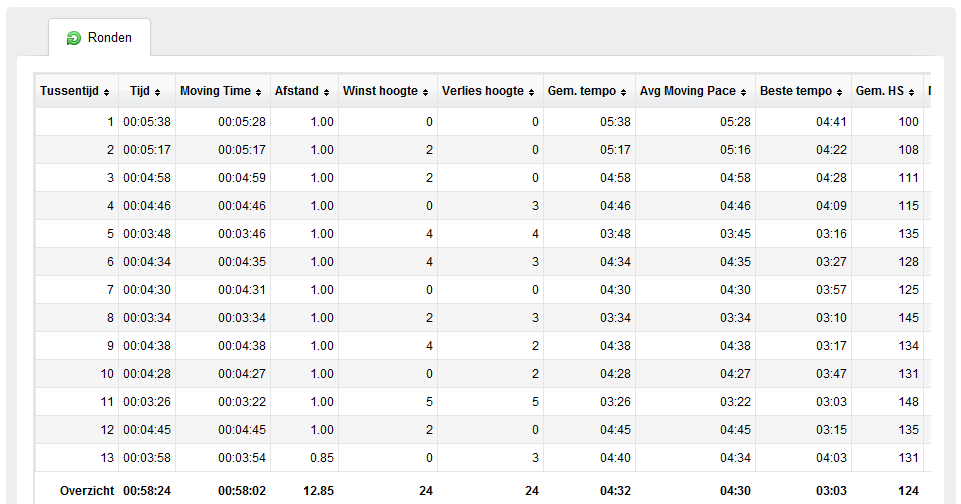Click sort arrows beside Gem. HS
Screen dimensions: 961x504
(x=911, y=92)
